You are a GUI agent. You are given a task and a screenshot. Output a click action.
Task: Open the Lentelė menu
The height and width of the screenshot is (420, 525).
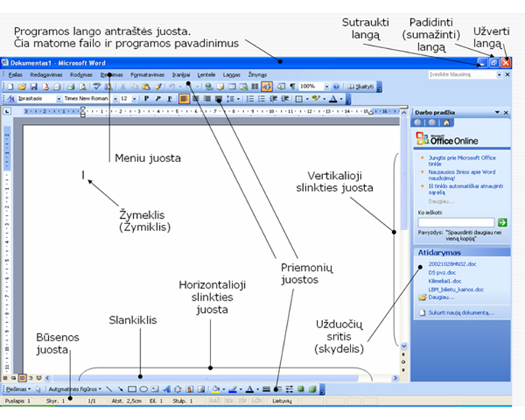tap(207, 75)
